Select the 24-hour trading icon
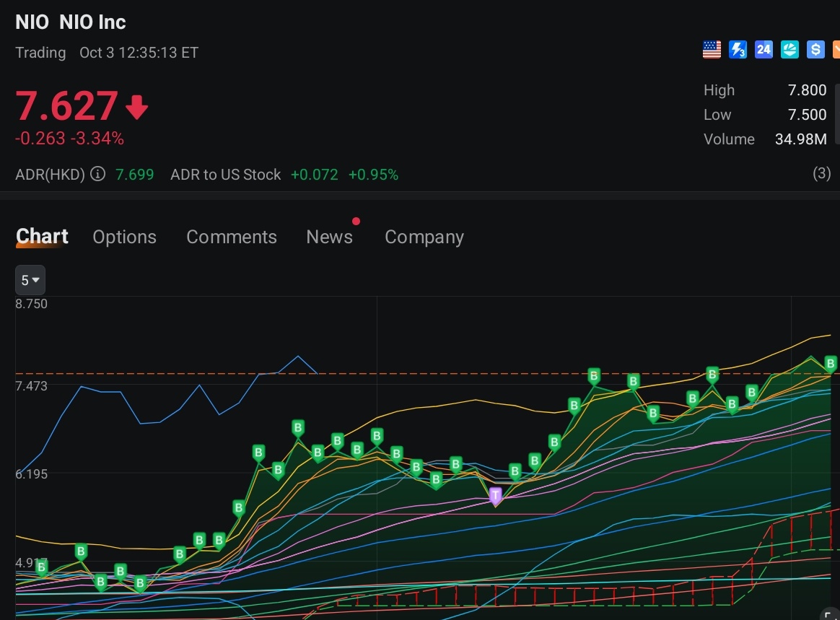The height and width of the screenshot is (620, 840). click(764, 49)
